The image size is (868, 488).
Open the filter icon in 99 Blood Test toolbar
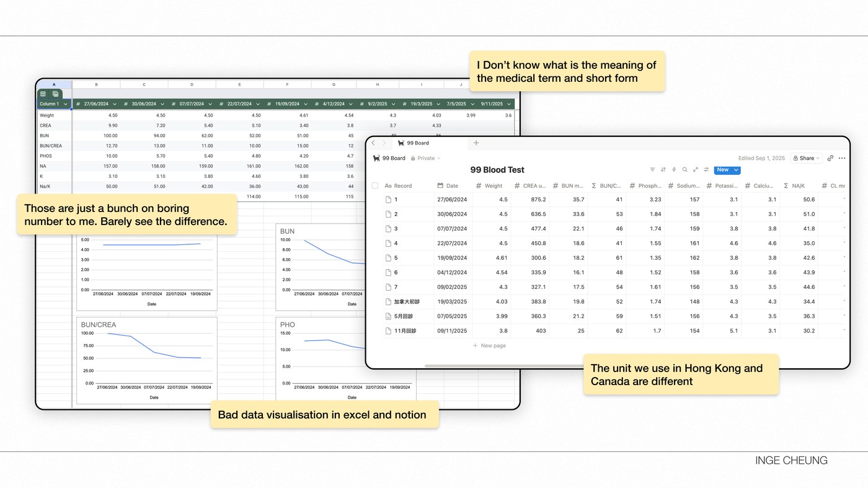coord(652,170)
